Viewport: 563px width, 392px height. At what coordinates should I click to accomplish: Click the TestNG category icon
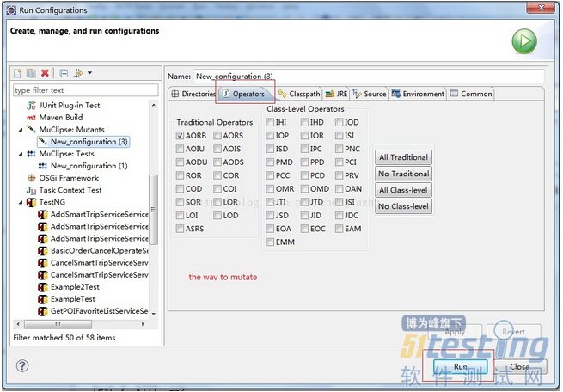click(x=32, y=203)
